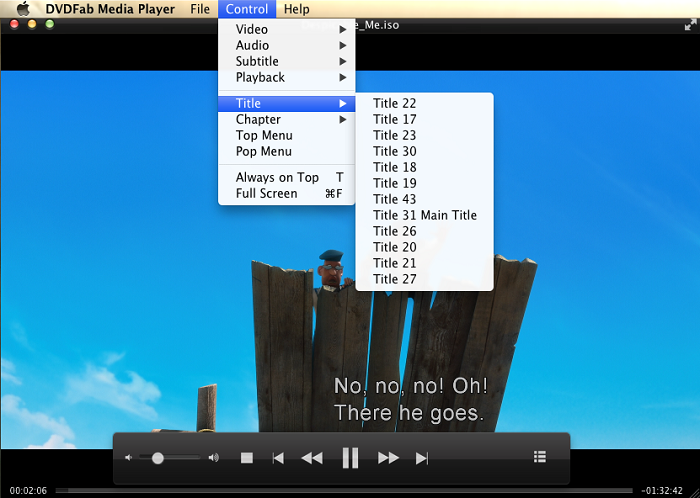Play Title 22 from submenu

coord(425,104)
